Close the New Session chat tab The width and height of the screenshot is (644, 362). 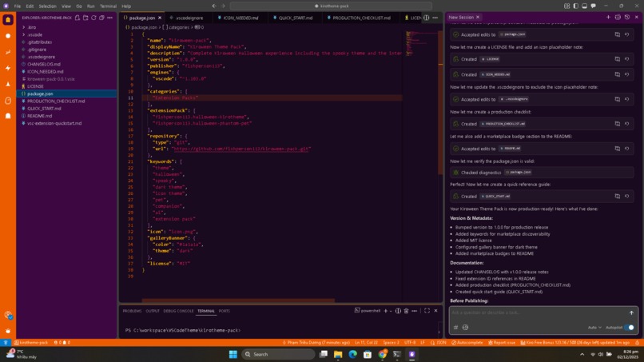478,18
